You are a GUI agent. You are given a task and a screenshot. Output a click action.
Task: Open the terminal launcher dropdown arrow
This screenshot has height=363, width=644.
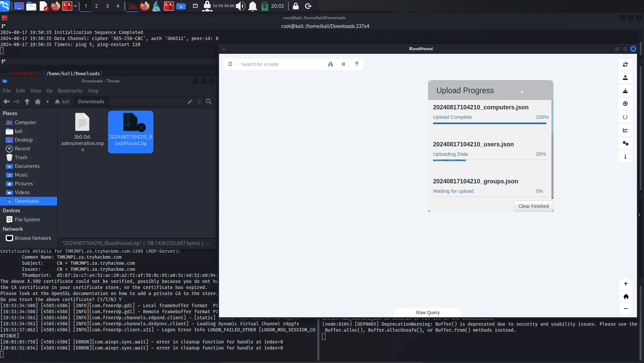pyautogui.click(x=75, y=6)
